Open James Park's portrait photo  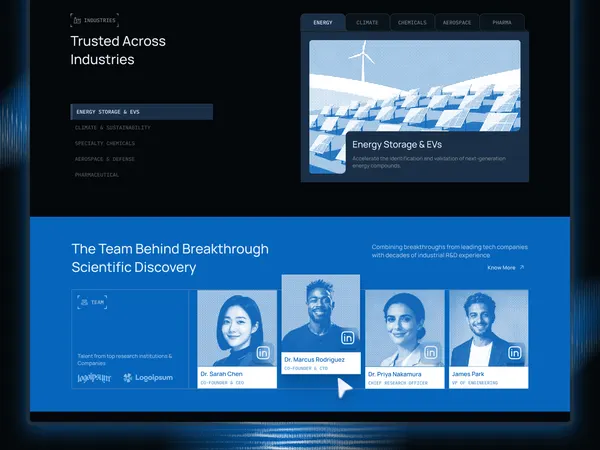coord(489,328)
